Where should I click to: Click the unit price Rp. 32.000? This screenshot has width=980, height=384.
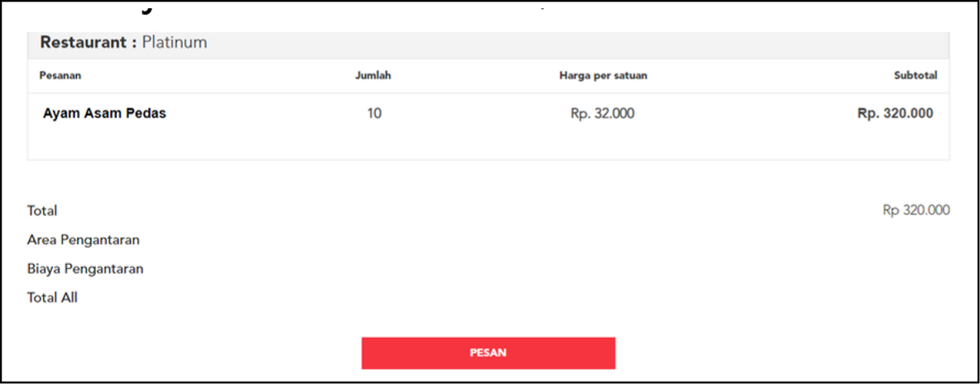[x=603, y=114]
